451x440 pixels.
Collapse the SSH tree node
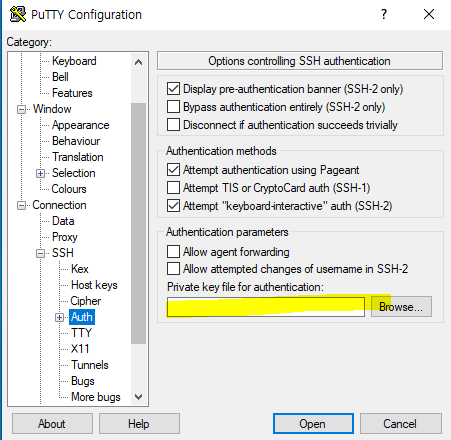tap(40, 253)
